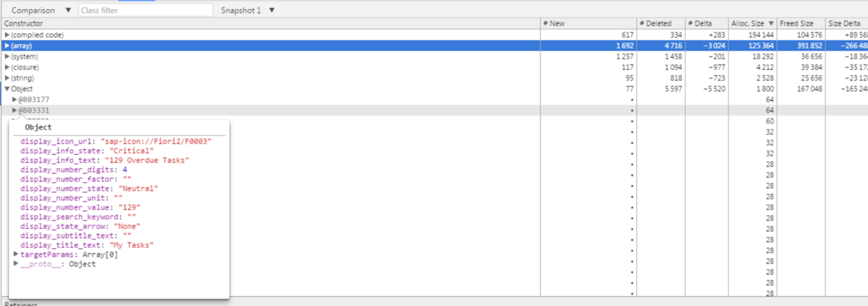Expand __proto__ Object in tooltip
Screen dimensions: 868x306
[x=16, y=264]
